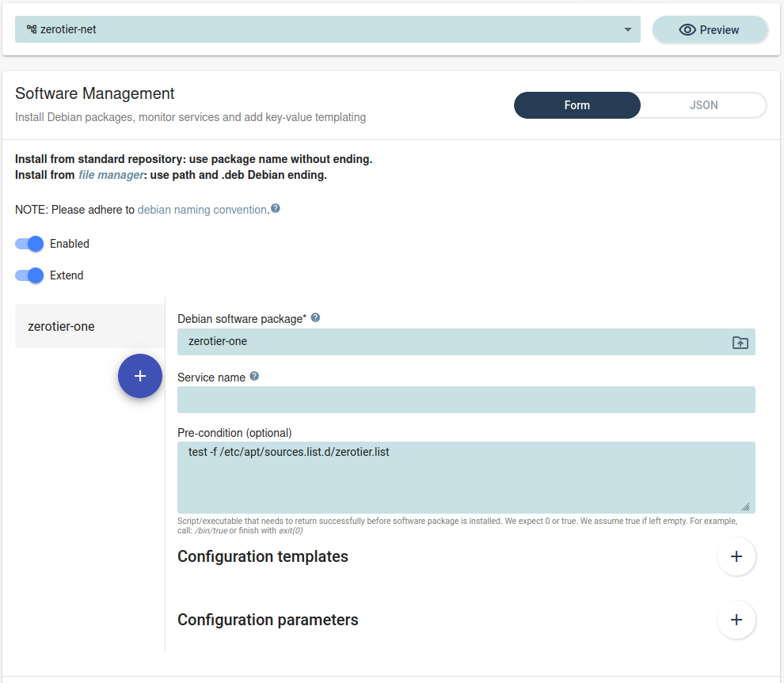784x683 pixels.
Task: Select the Form view tab
Action: (577, 104)
